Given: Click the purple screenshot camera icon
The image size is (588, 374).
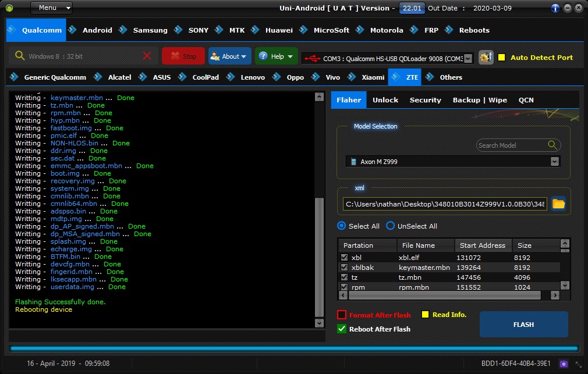Looking at the screenshot, I should [563, 364].
